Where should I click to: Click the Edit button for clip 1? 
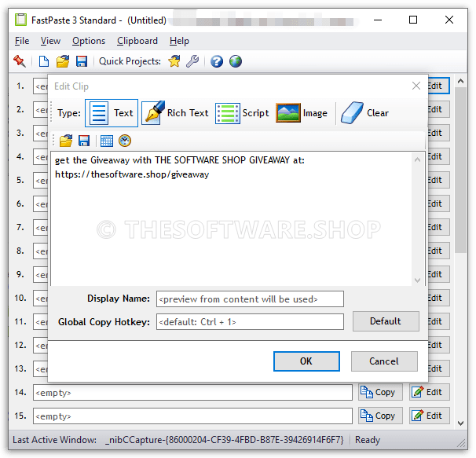point(438,86)
